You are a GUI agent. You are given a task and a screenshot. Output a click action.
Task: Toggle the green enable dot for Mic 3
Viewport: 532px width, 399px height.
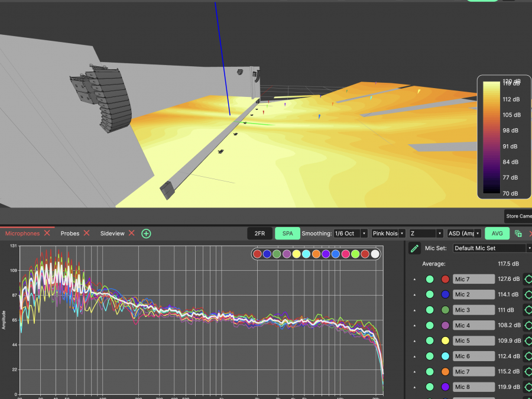[430, 310]
